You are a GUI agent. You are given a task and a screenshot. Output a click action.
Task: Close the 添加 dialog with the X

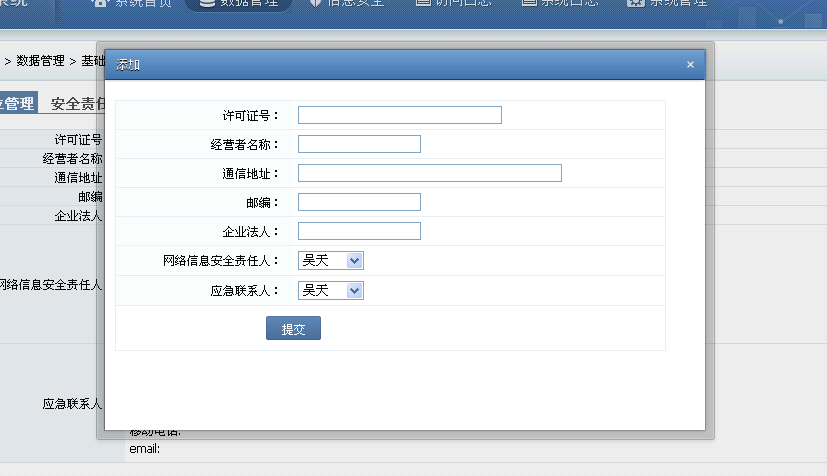coord(690,65)
